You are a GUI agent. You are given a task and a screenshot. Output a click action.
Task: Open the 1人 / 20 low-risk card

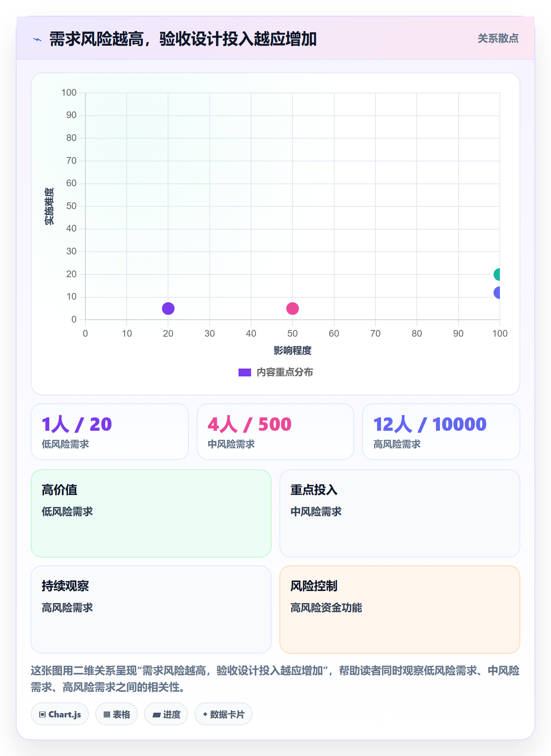click(110, 432)
